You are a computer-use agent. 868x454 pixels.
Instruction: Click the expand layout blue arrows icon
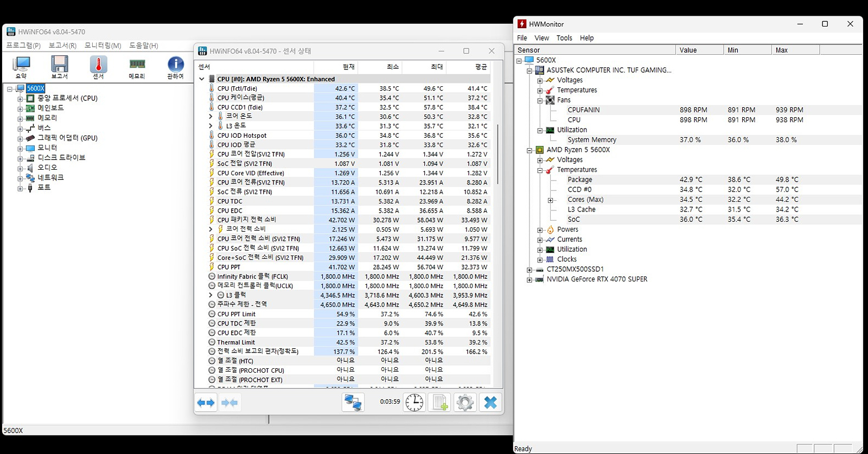[x=206, y=402]
